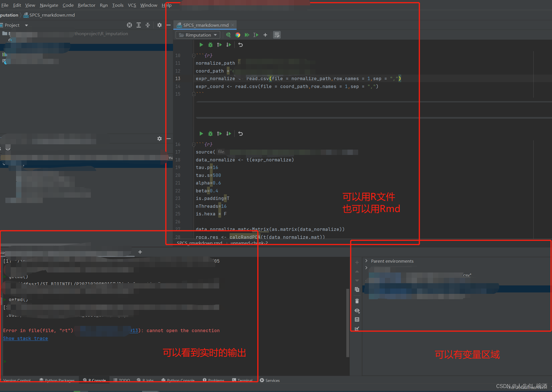Toggle the is.padding equals T checkbox

225,199
